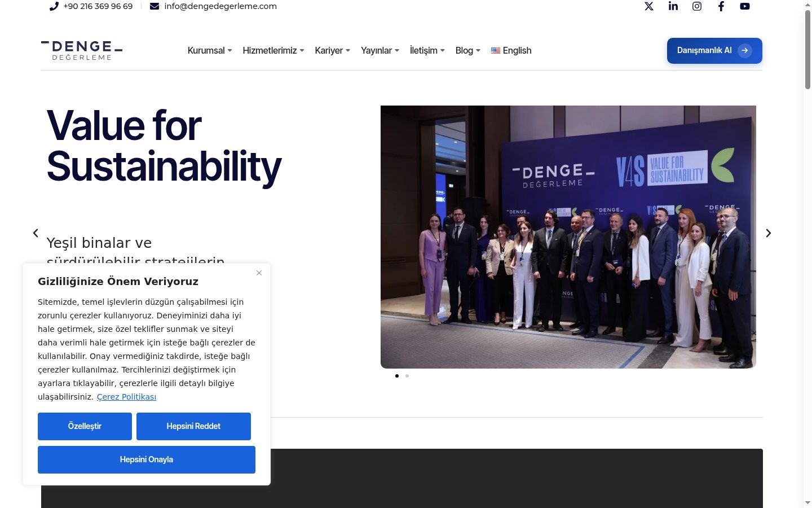812x508 pixels.
Task: Select the second slide indicator dot
Action: (x=407, y=376)
